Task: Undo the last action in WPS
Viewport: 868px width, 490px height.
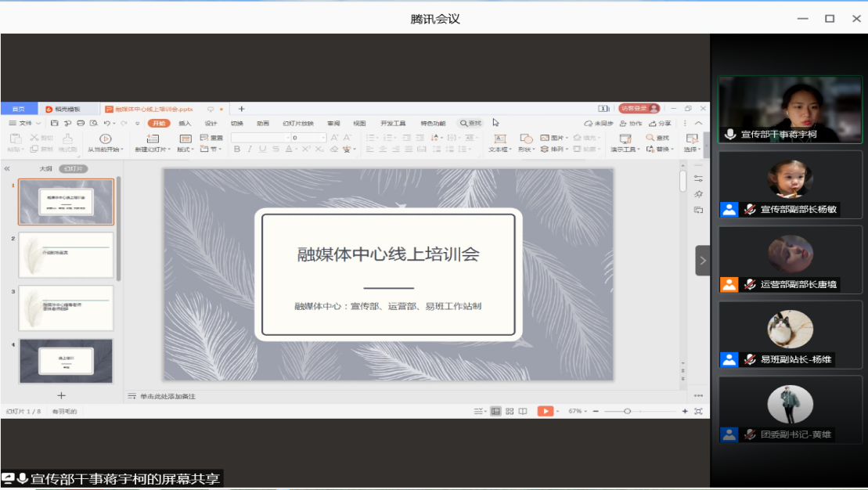Action: click(107, 123)
